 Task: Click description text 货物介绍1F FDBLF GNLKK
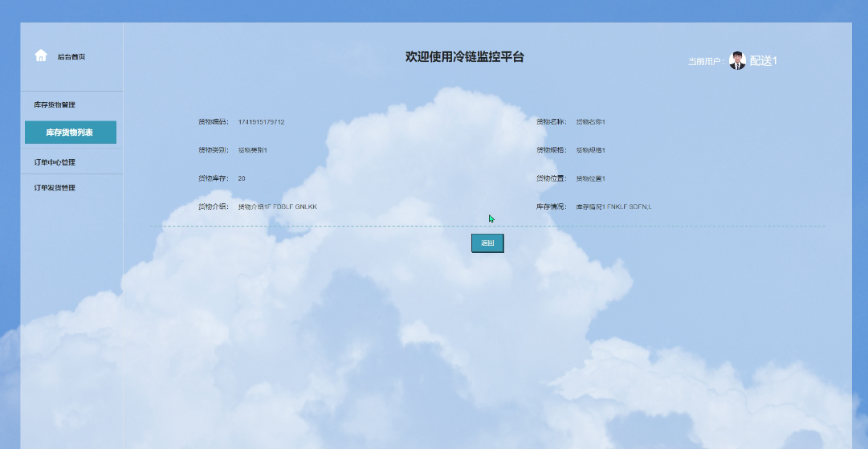pos(277,206)
